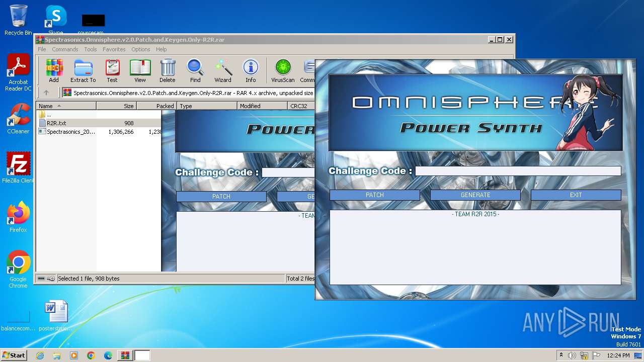Open the network tray icon
The width and height of the screenshot is (644, 362).
pos(584,355)
